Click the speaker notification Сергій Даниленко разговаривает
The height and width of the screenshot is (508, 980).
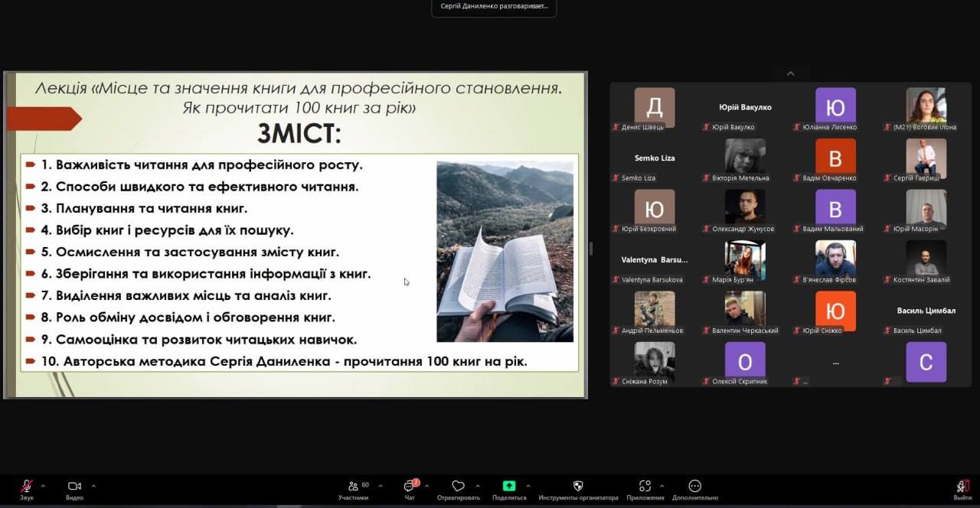coord(494,7)
